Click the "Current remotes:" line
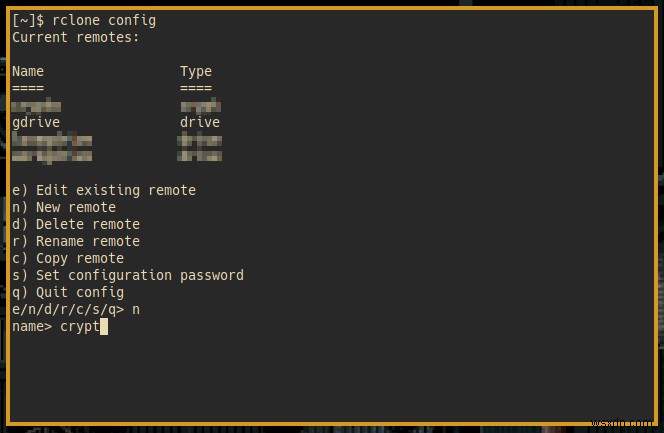 tap(76, 37)
